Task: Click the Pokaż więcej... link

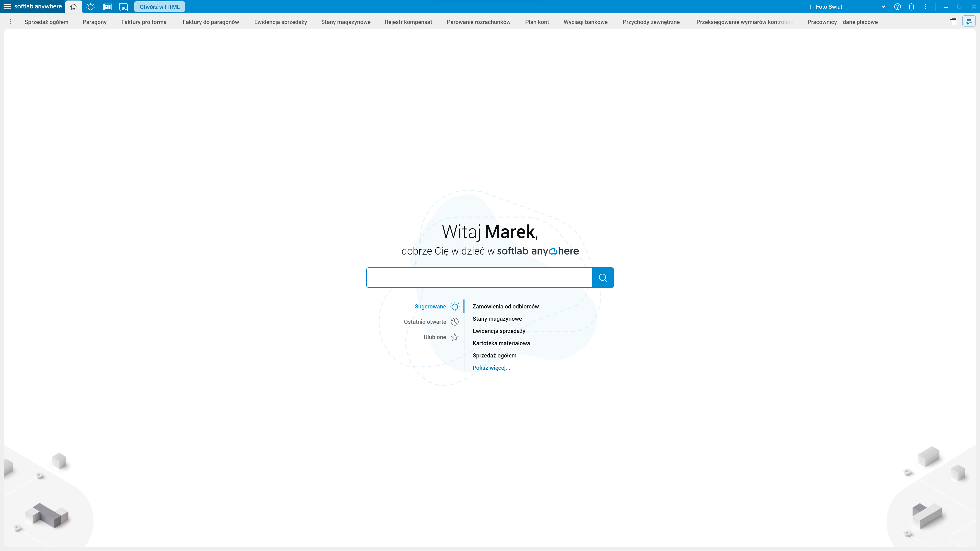Action: pyautogui.click(x=491, y=368)
